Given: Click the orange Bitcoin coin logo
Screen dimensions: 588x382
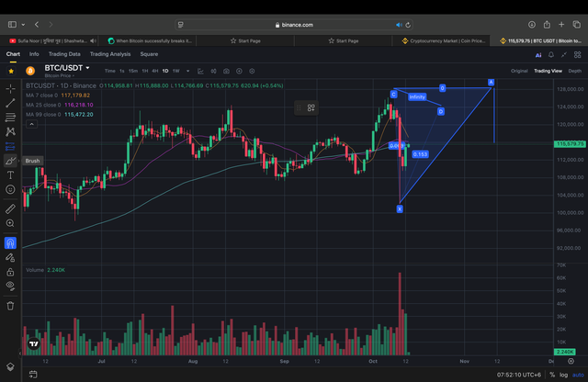Looking at the screenshot, I should [x=30, y=71].
